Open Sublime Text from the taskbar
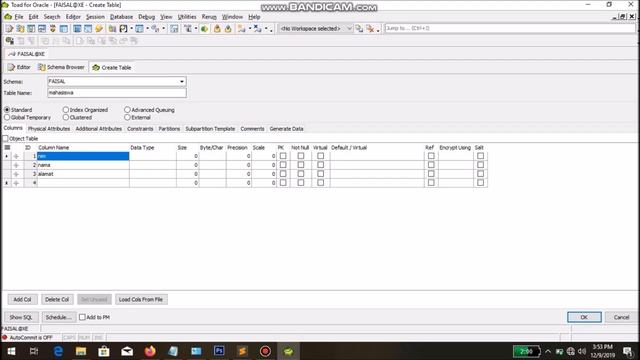Screen dimensions: 640x360 click(x=242, y=351)
